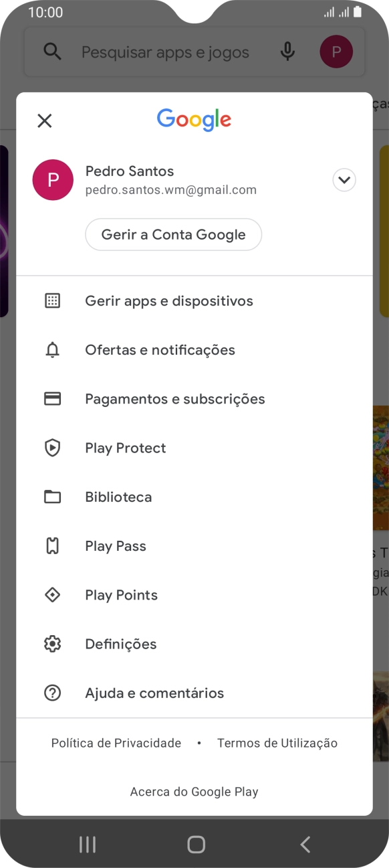Screen dimensions: 389x868
Task: Open the Play Points diamond icon
Action: tap(53, 594)
